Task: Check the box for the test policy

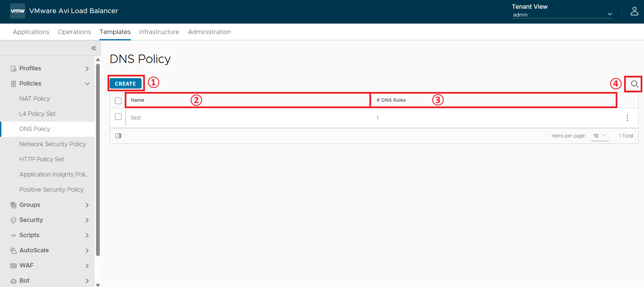Action: coord(118,117)
